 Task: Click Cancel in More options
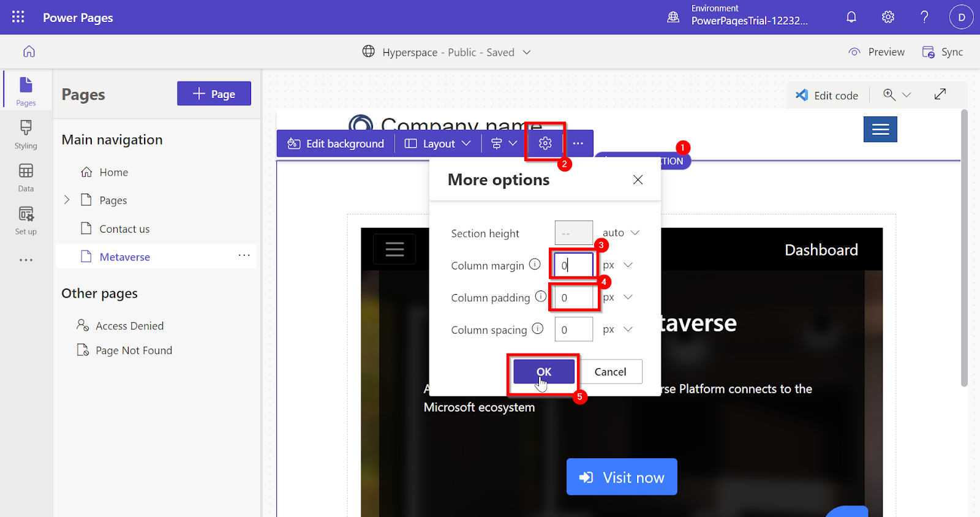(610, 371)
